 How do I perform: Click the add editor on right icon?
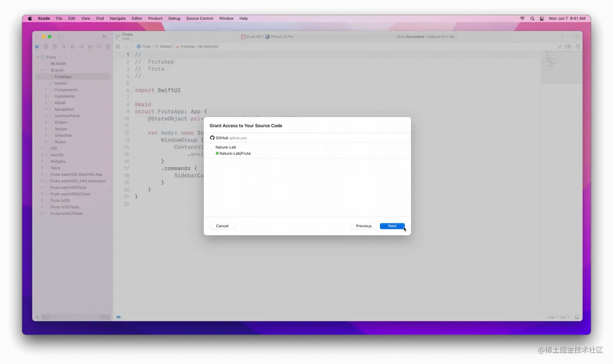[578, 47]
